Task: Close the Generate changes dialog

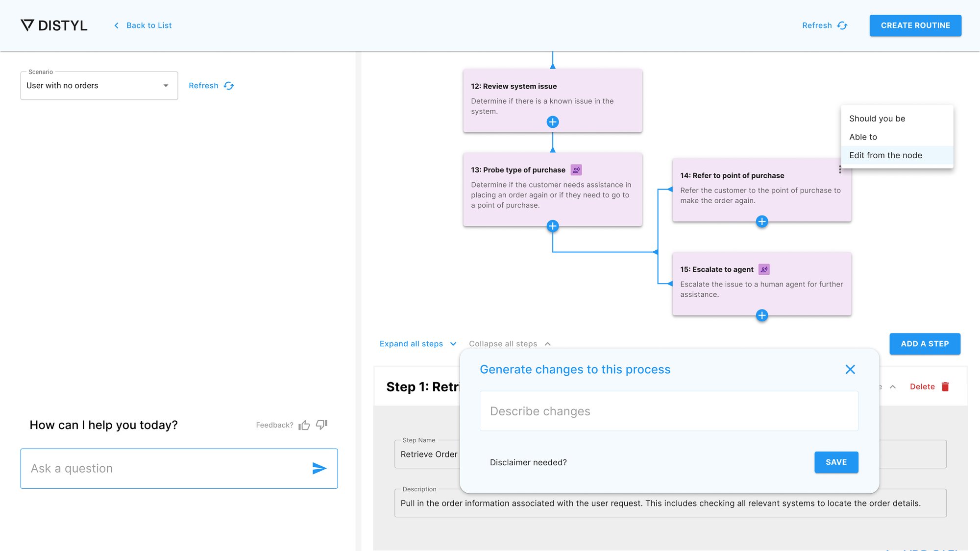Action: [850, 369]
